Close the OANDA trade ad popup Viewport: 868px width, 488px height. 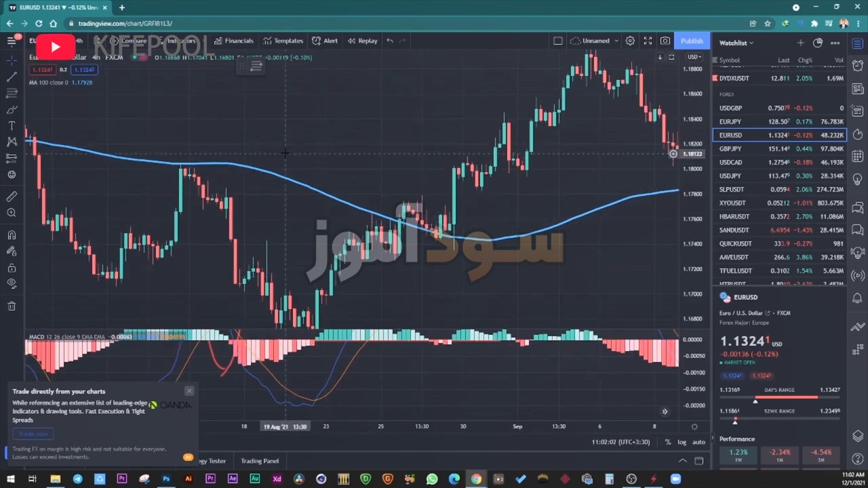point(189,391)
